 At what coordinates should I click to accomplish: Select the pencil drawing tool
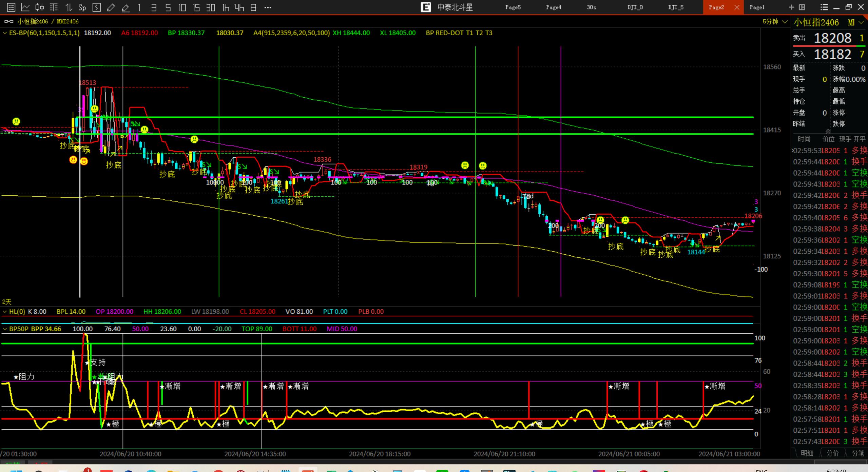point(111,7)
